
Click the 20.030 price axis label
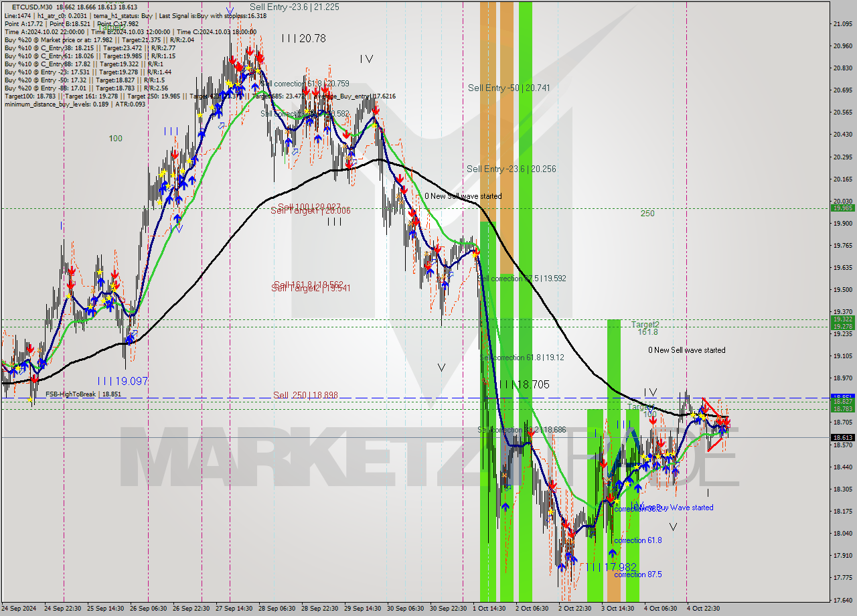(842, 201)
